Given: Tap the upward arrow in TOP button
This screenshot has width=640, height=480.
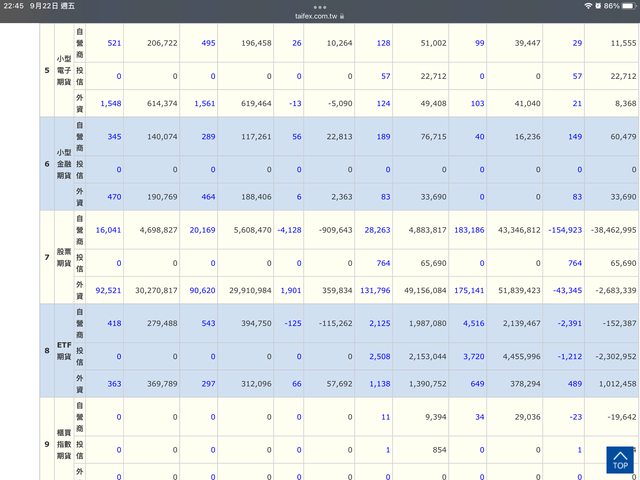Looking at the screenshot, I should point(619,453).
